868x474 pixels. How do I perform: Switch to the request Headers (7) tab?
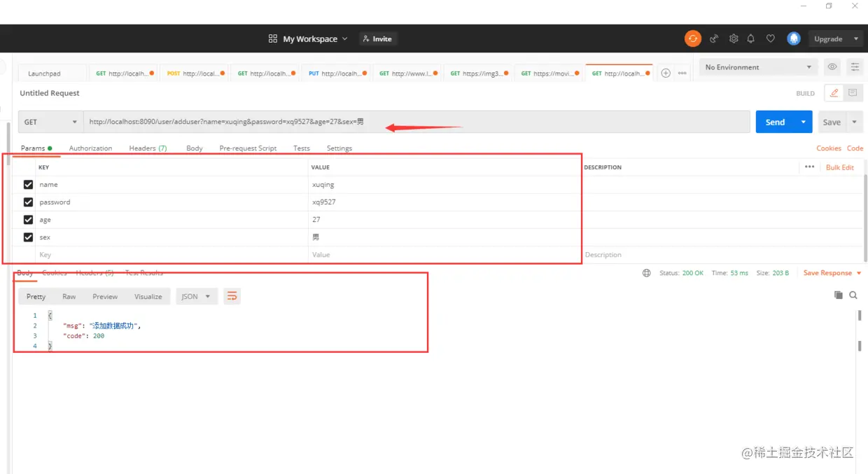point(148,148)
